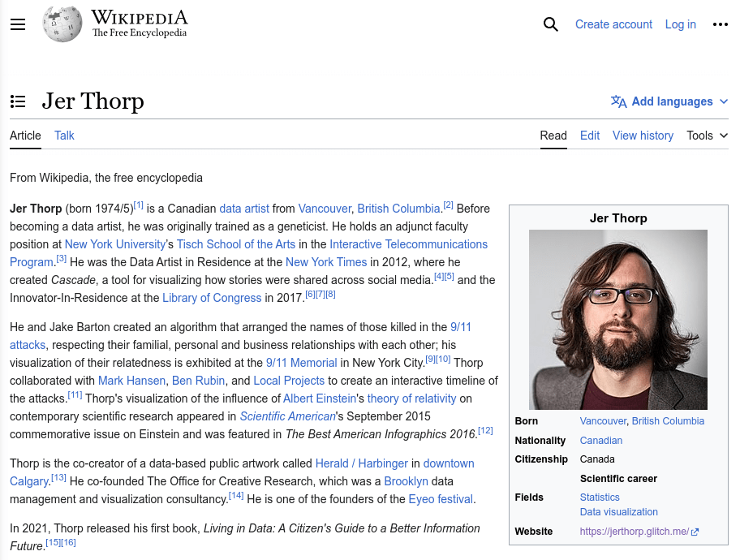Click citation reference [1]
Viewport: 740px width, 560px height.
tap(138, 205)
